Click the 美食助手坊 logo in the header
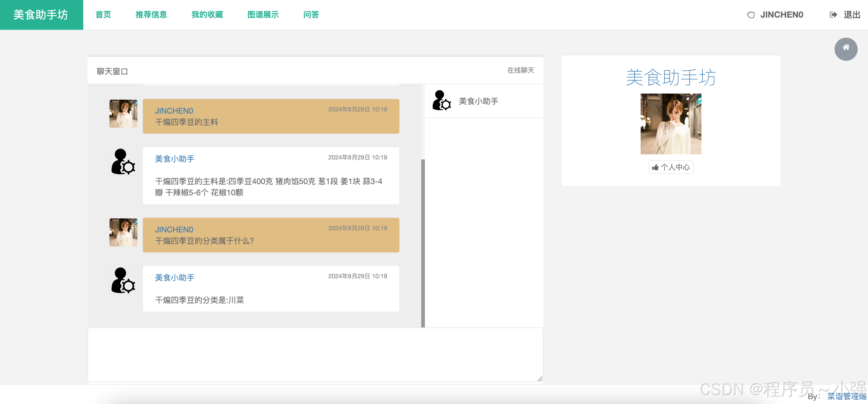 [x=41, y=15]
